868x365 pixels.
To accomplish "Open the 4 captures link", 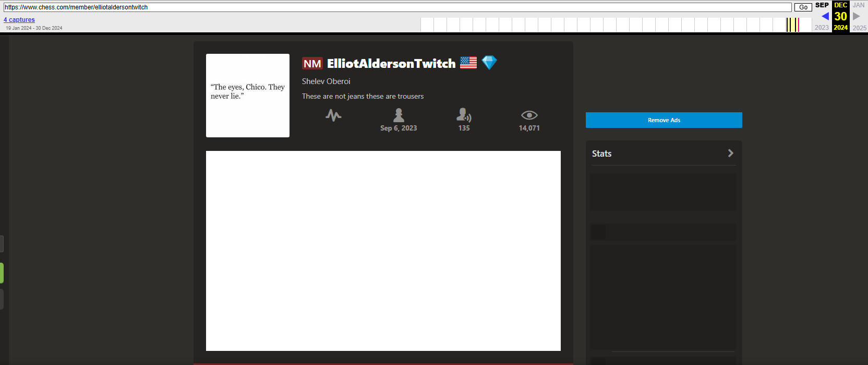I will coord(19,20).
